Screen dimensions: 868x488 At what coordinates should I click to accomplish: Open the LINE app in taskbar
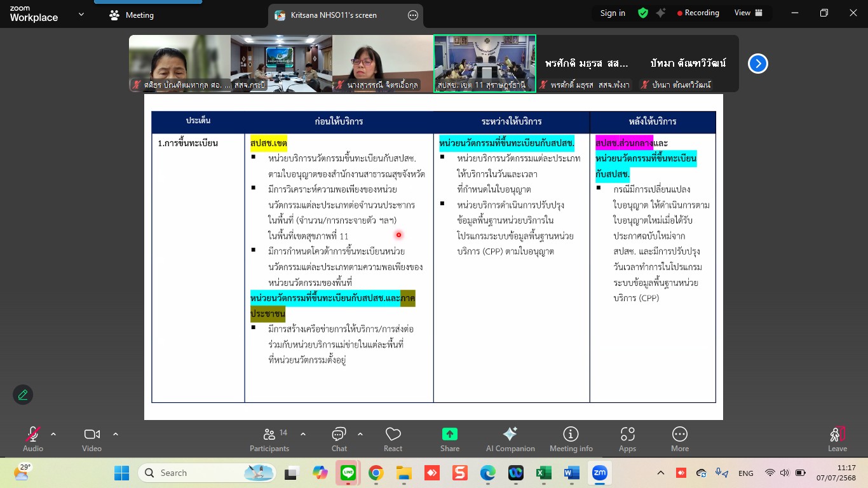348,473
